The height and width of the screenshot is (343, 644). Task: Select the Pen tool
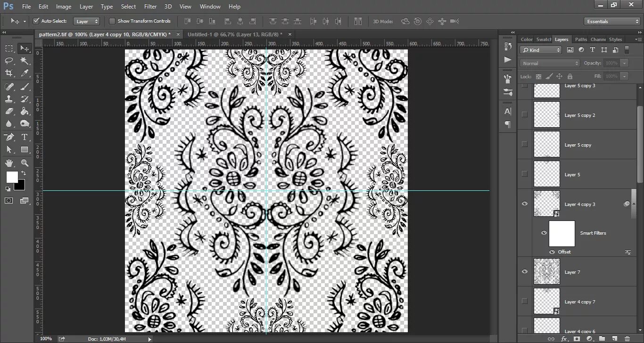point(9,137)
